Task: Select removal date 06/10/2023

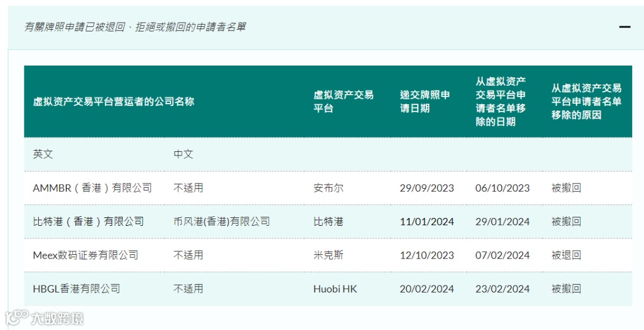Action: [502, 188]
